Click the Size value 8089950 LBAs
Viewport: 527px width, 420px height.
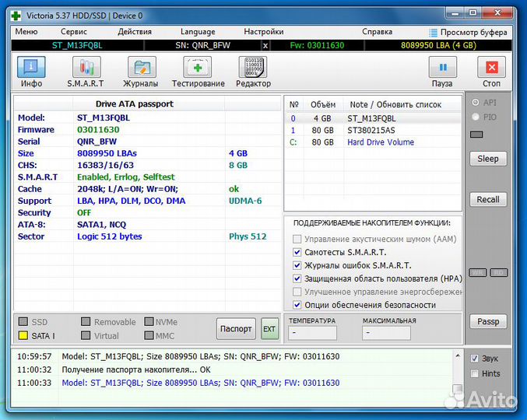(x=107, y=153)
